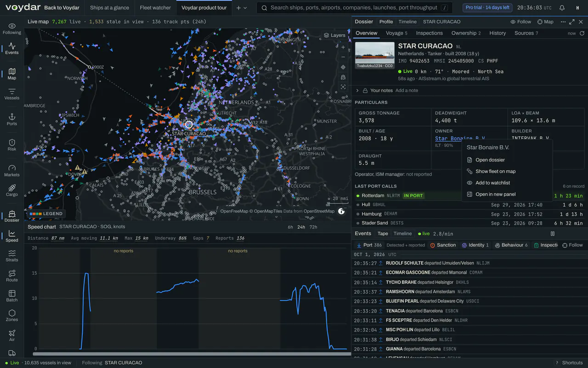Open the STAR CURACAO ship photo thumbnail
588x368 pixels.
click(x=375, y=55)
